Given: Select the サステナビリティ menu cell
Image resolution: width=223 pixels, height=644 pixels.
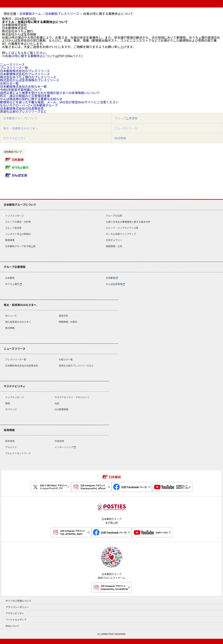Looking at the screenshot, I should [x=56, y=138].
